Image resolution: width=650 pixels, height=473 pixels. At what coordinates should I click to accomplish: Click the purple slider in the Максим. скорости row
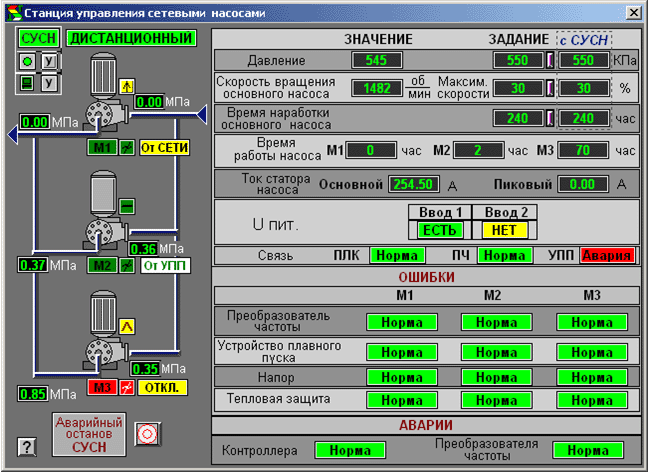coord(550,88)
